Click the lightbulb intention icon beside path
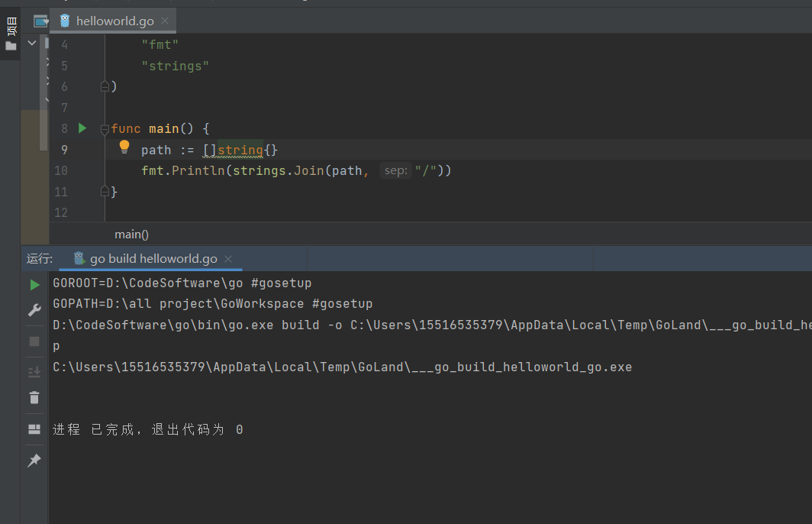 tap(123, 145)
